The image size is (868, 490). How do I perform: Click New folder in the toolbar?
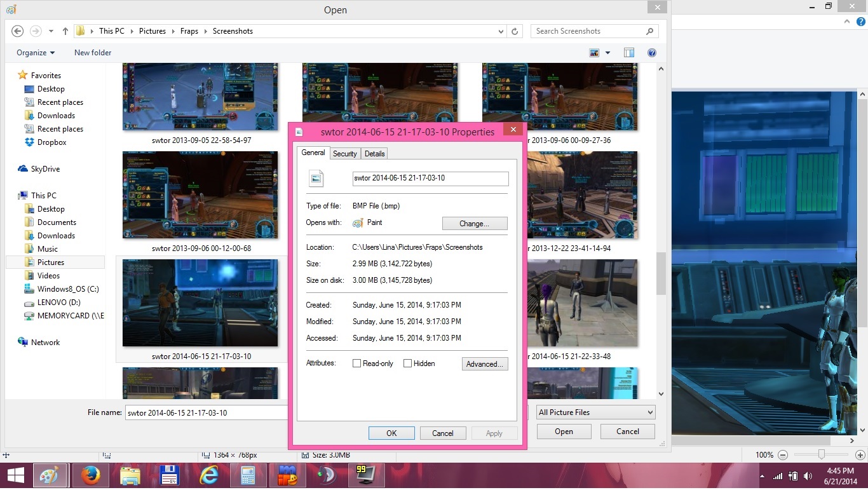click(93, 53)
